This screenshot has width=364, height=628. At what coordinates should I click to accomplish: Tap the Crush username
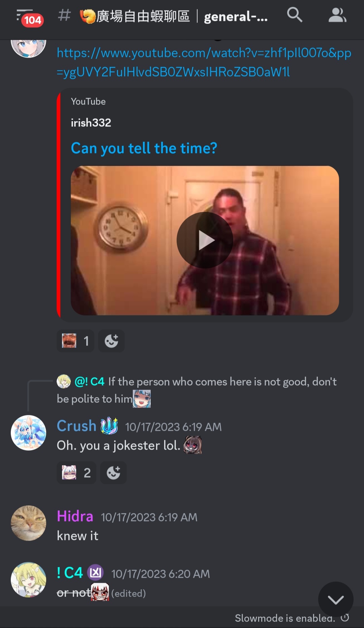[x=77, y=426]
